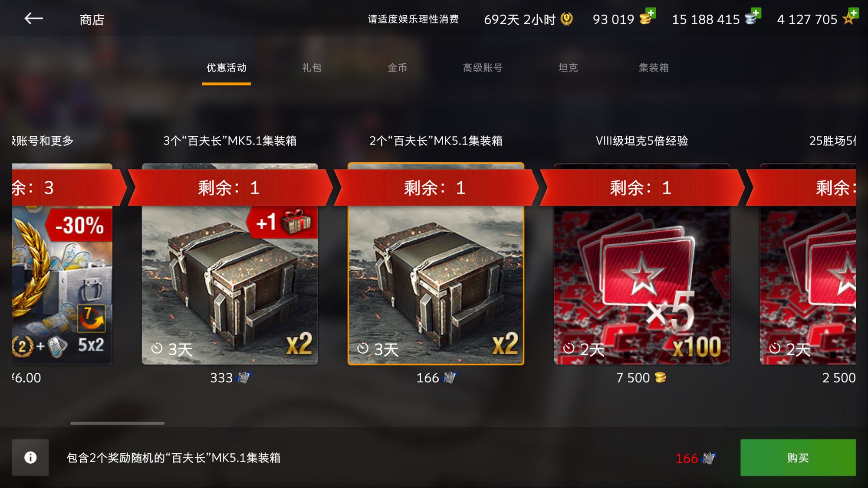The image size is (868, 488).
Task: Select the VIII级坦克5倍经验 offer card
Action: coord(642,264)
